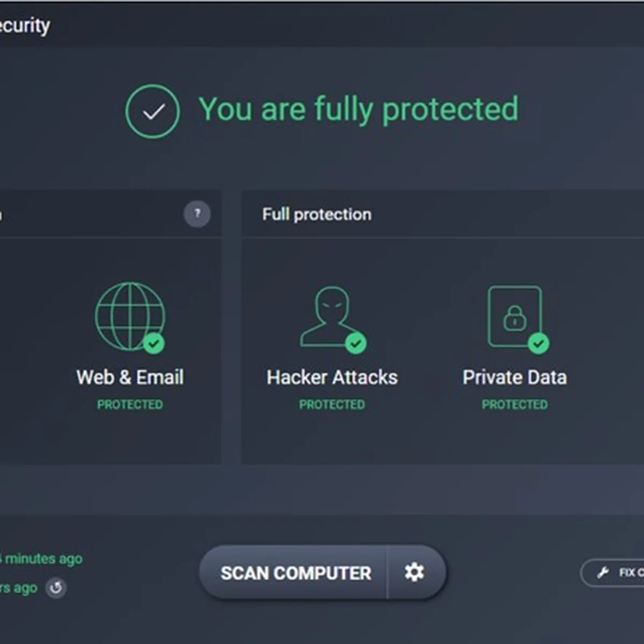Open the Hacker Attacks label
This screenshot has height=644, width=644.
point(332,377)
